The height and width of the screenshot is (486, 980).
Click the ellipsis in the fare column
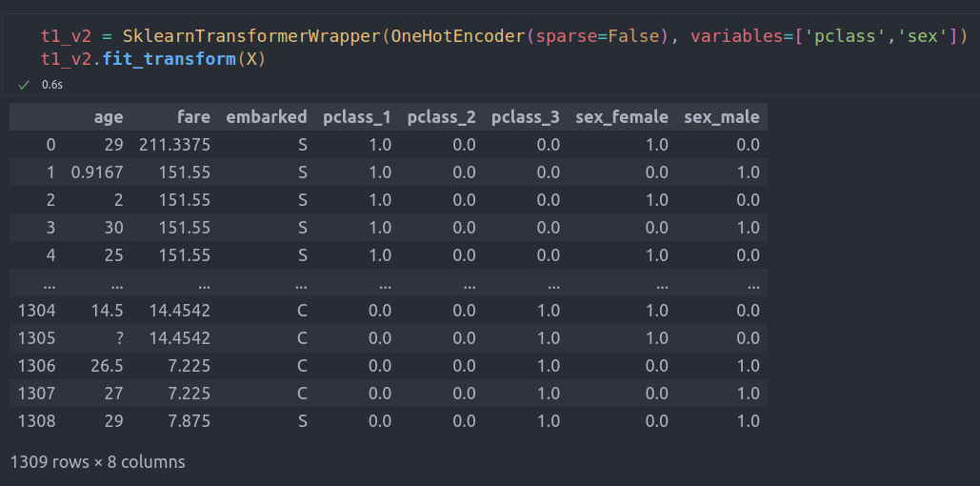[x=204, y=285]
